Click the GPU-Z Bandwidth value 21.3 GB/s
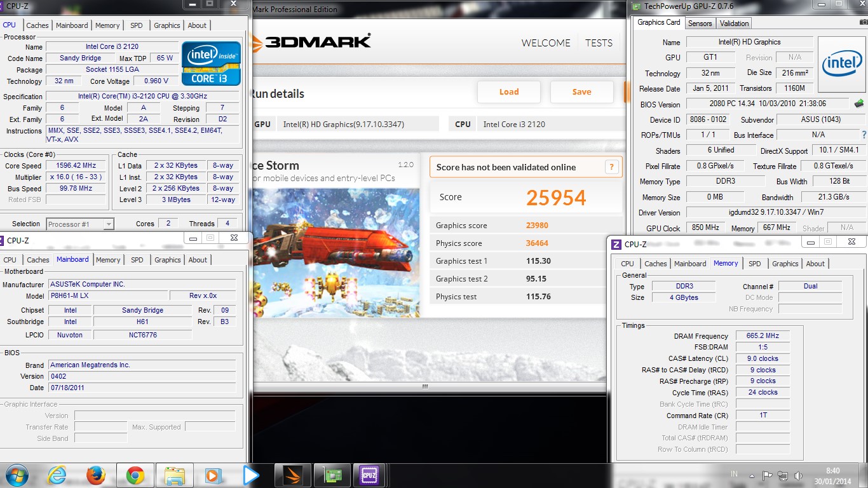 (x=835, y=197)
